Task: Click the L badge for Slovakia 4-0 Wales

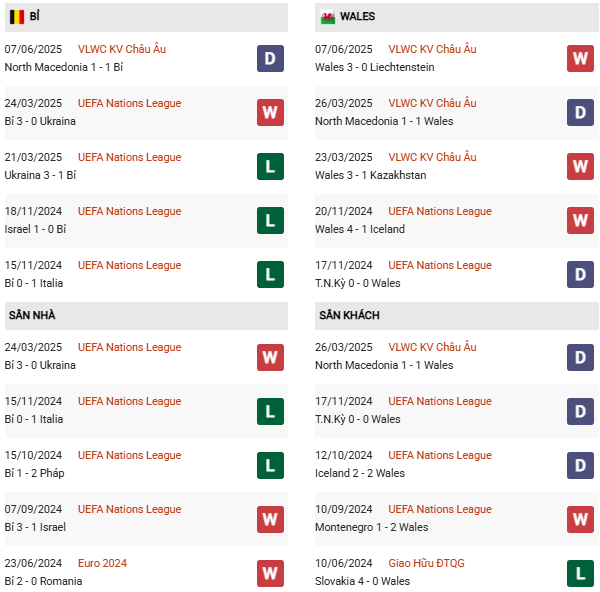Action: (580, 572)
